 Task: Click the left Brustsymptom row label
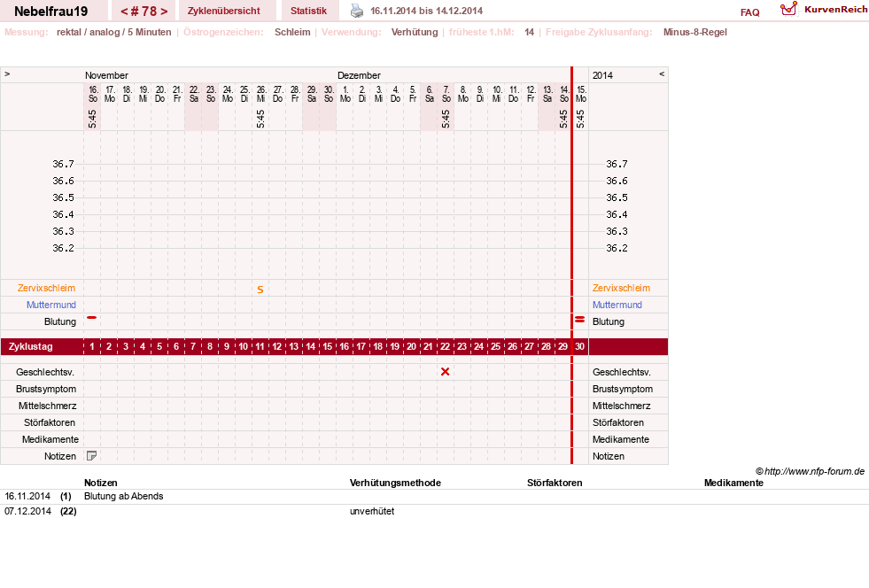click(46, 389)
